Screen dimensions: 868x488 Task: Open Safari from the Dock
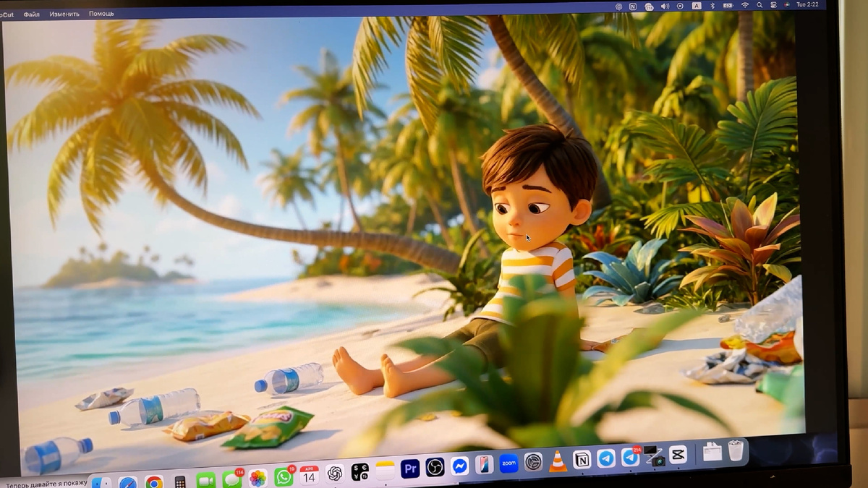(x=128, y=482)
